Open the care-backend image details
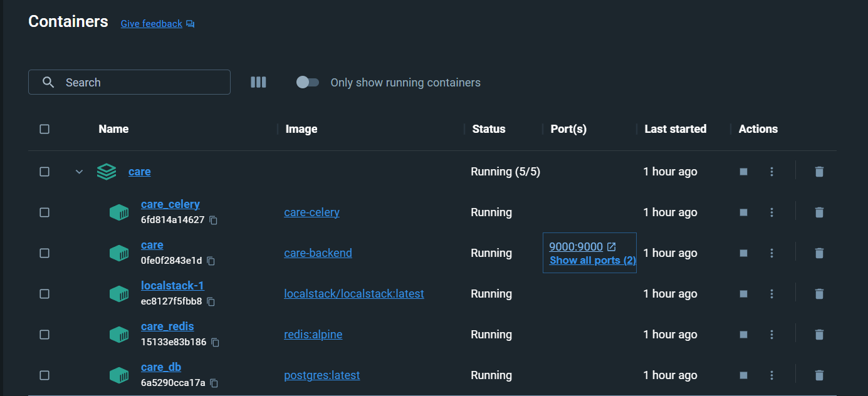 [x=318, y=253]
